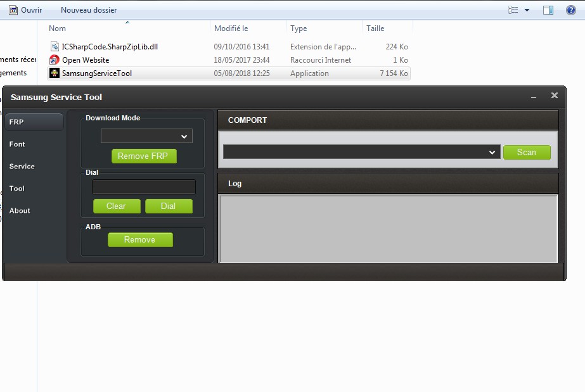Click the change view icon in toolbar
This screenshot has height=392, width=585.
513,10
